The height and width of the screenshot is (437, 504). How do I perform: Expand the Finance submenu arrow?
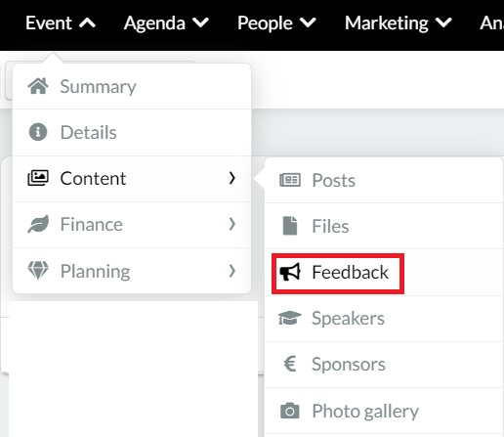(231, 224)
